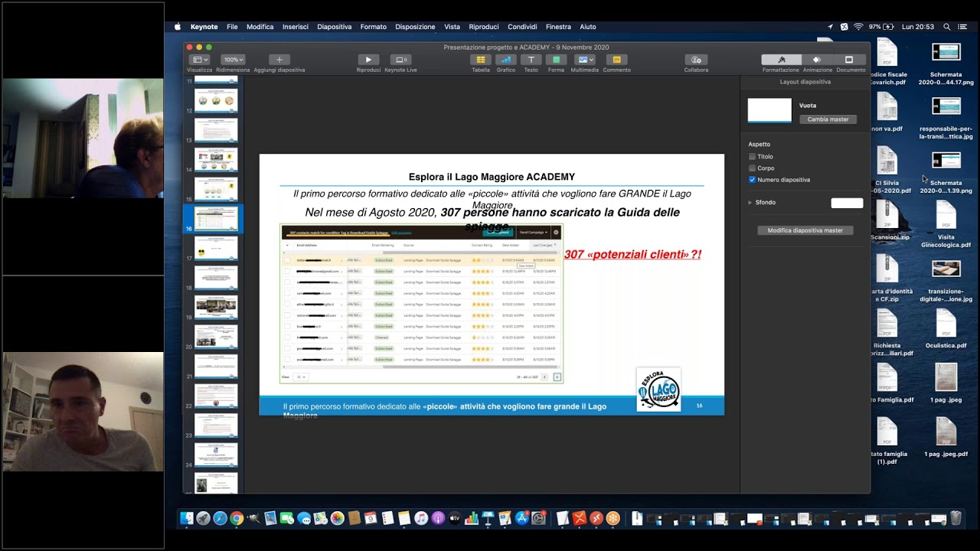The height and width of the screenshot is (551, 980).
Task: Insert a chart with the Grafico tool
Action: (506, 60)
